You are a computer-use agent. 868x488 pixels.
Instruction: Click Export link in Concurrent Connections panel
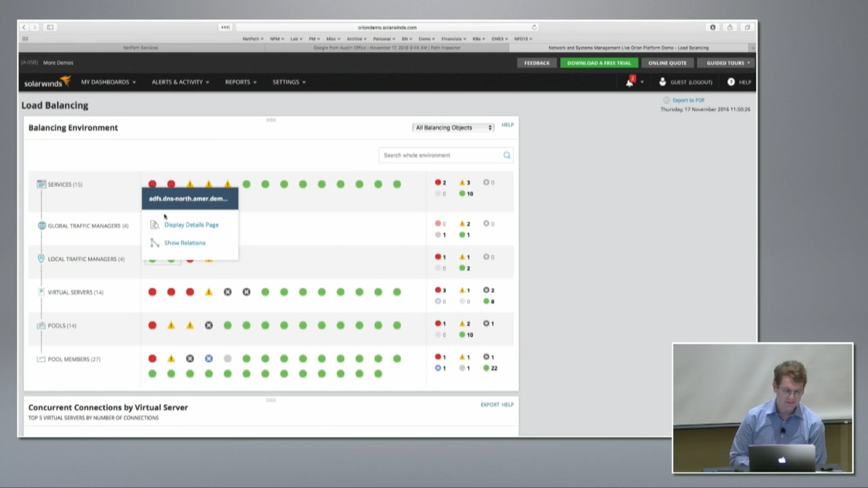pos(490,404)
